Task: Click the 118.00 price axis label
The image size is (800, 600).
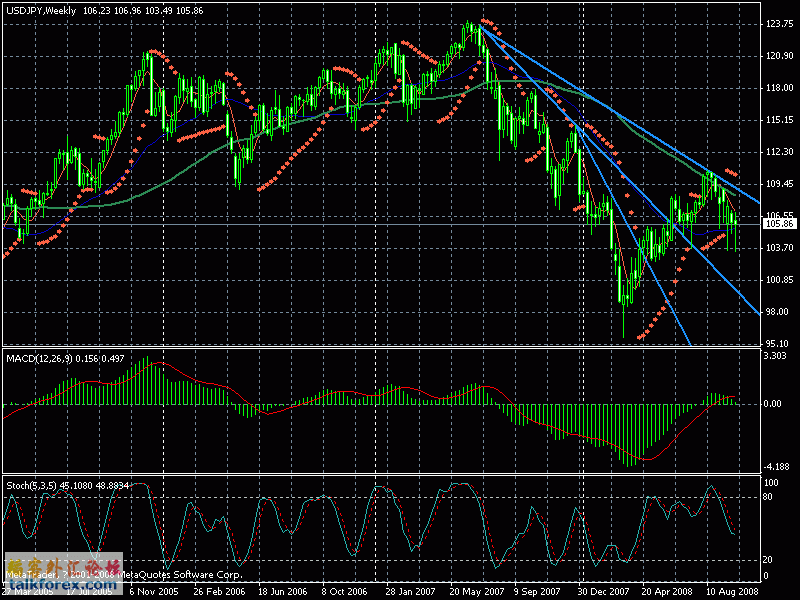Action: coord(780,88)
